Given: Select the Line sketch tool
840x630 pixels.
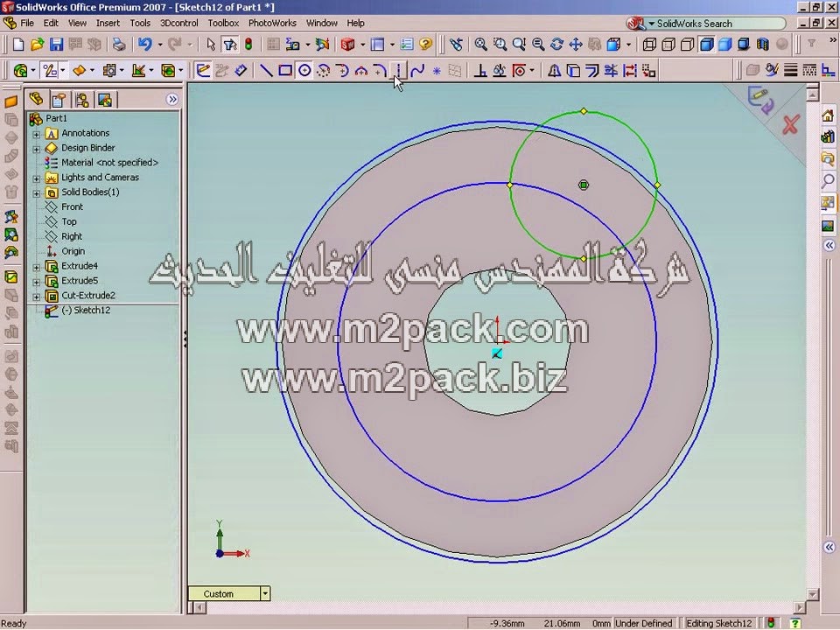Looking at the screenshot, I should [x=266, y=71].
